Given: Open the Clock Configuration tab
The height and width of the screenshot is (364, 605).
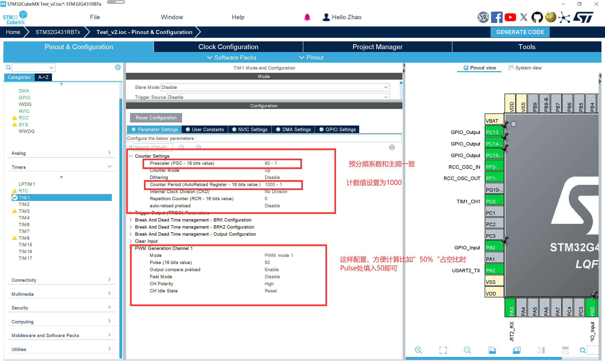Looking at the screenshot, I should [228, 47].
